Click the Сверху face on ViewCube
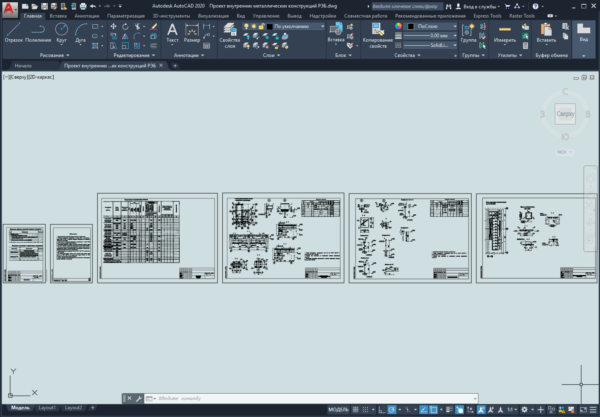 pyautogui.click(x=565, y=114)
